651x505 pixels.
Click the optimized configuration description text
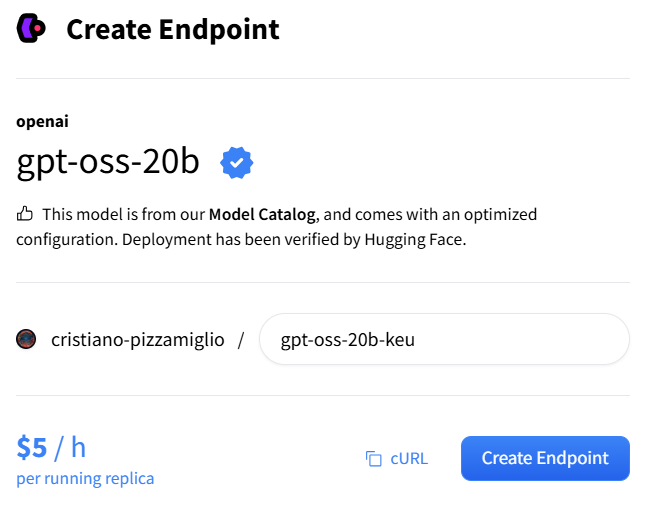[277, 227]
